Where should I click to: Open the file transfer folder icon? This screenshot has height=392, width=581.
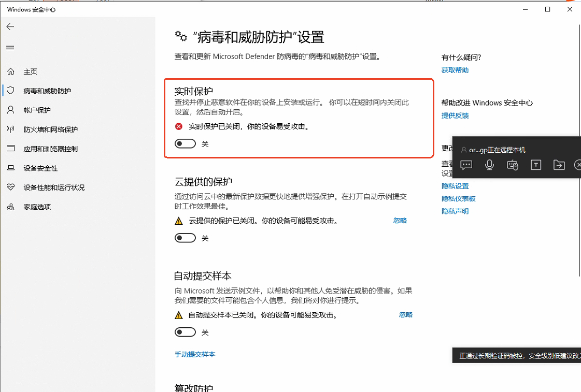(x=559, y=165)
